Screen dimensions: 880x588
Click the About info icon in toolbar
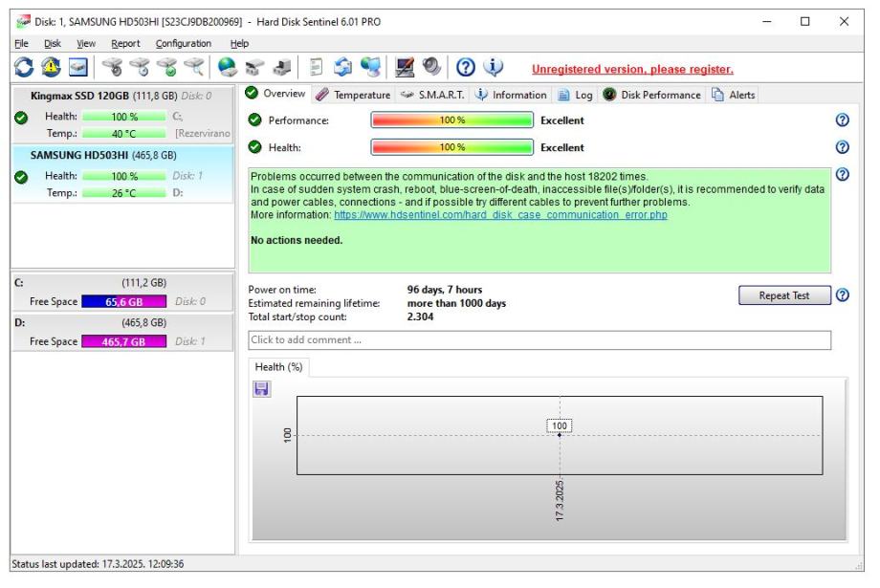(494, 69)
